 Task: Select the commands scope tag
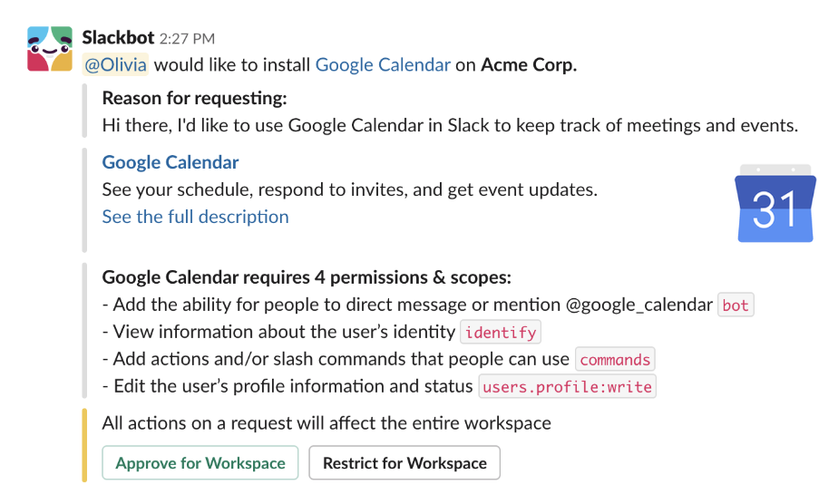click(x=615, y=360)
